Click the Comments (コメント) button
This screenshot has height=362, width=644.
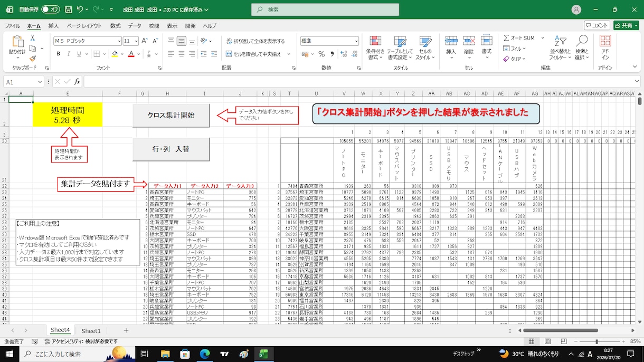pyautogui.click(x=597, y=25)
